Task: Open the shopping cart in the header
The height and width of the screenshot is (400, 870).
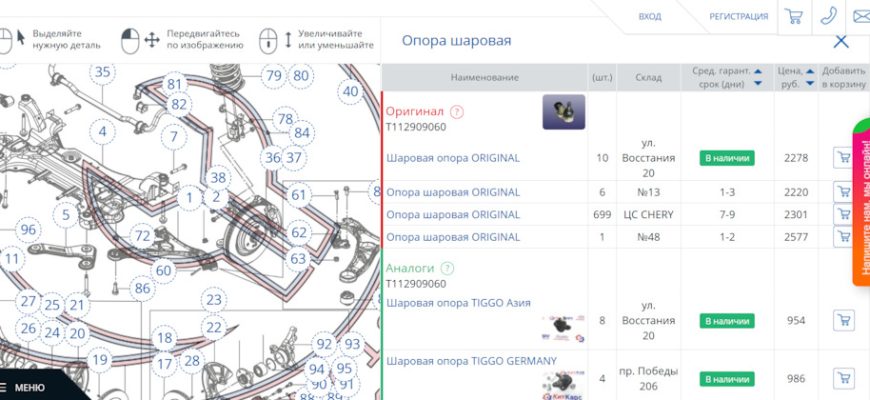Action: point(794,16)
